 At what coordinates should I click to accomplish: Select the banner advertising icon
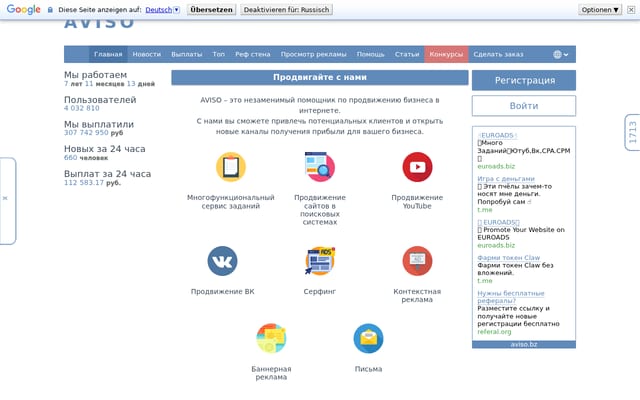pos(271,338)
